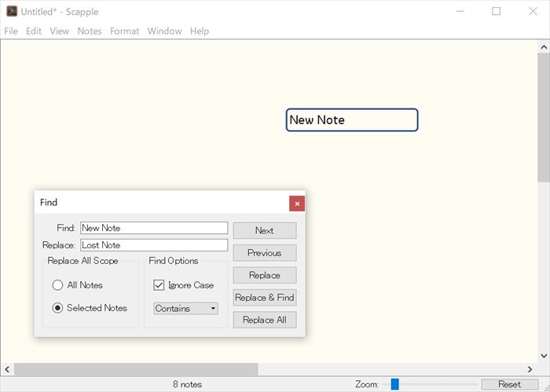Select the All Notes radio button
The width and height of the screenshot is (550, 392).
pos(58,285)
